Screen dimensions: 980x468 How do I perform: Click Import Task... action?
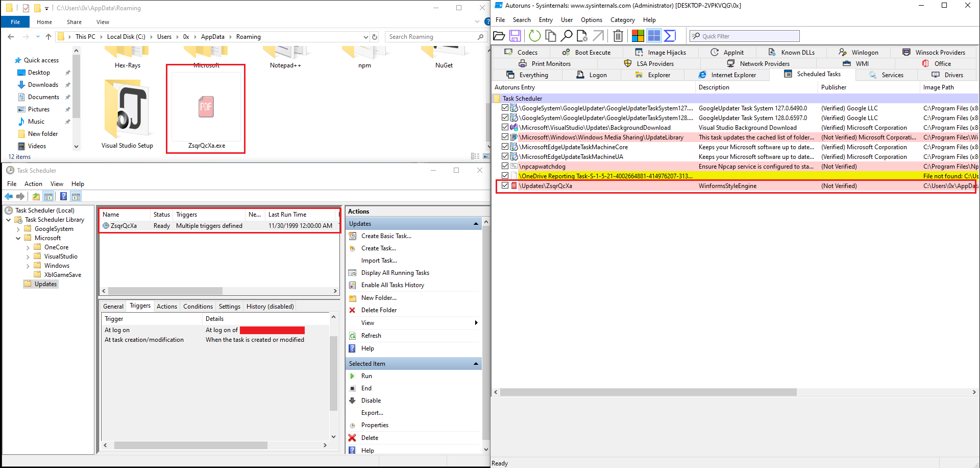[379, 261]
